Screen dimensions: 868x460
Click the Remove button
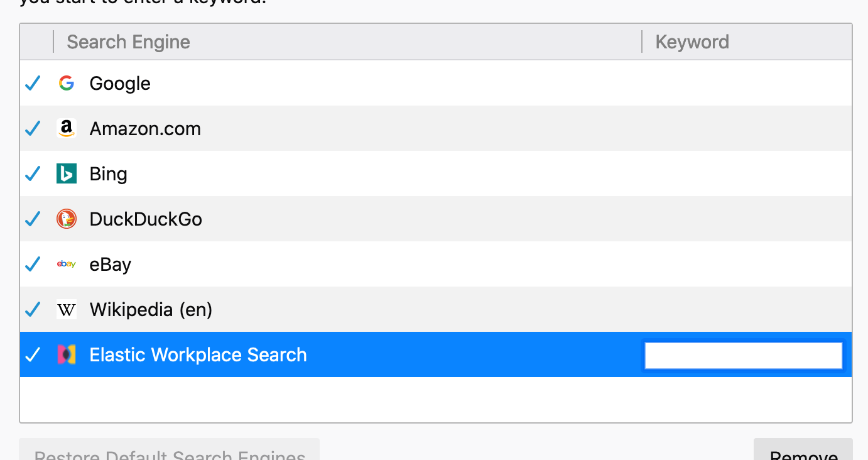click(803, 454)
